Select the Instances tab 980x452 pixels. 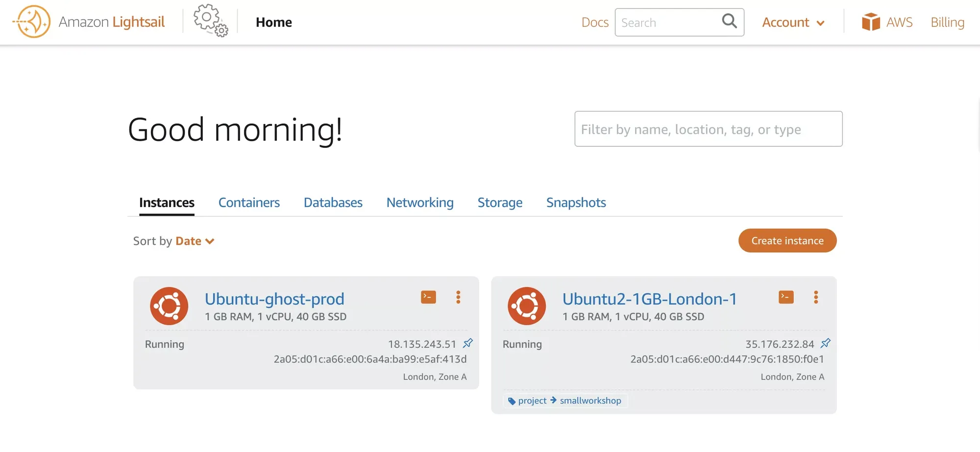click(167, 203)
